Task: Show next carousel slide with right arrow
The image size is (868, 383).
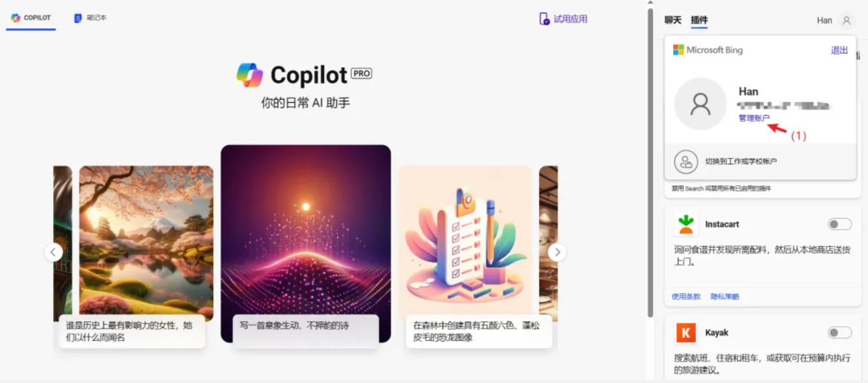Action: pos(557,252)
